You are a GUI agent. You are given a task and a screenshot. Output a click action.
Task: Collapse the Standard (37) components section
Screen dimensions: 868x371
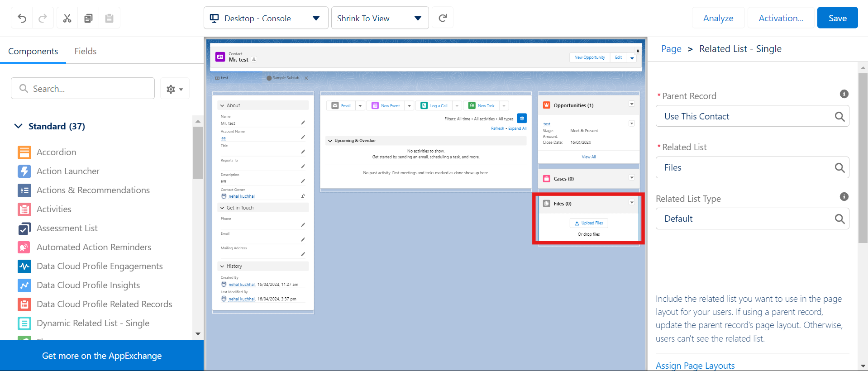19,126
